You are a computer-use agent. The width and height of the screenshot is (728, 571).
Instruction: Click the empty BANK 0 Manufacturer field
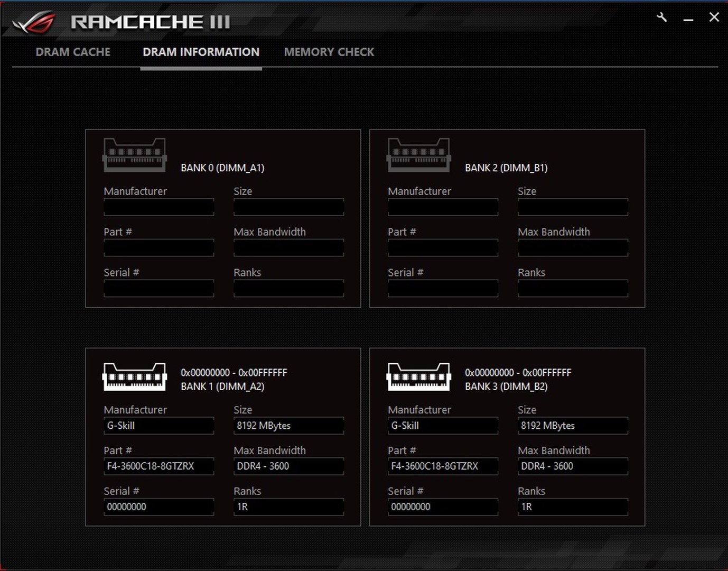tap(159, 207)
